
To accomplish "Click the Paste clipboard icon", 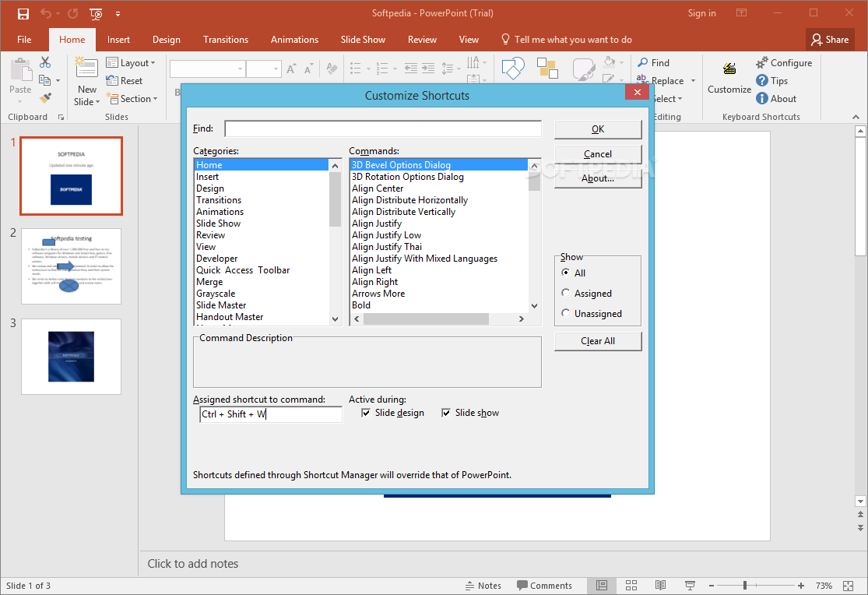I will click(x=20, y=69).
